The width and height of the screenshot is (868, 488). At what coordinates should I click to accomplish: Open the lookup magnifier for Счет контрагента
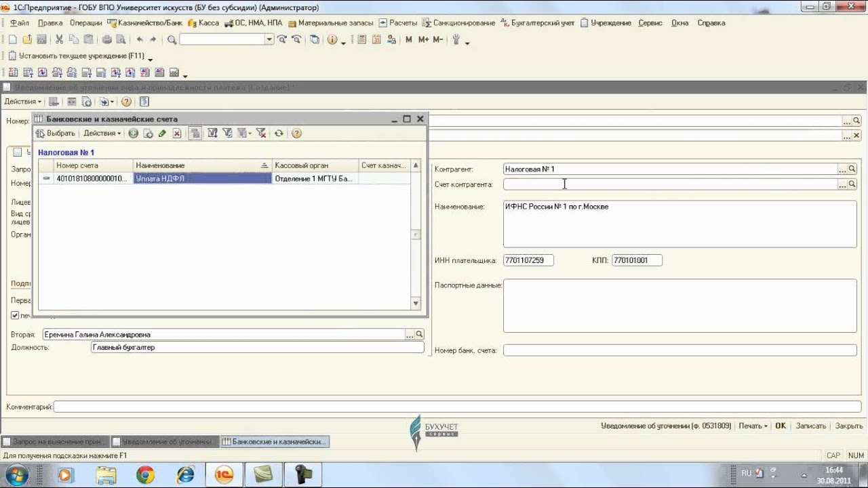pyautogui.click(x=852, y=184)
